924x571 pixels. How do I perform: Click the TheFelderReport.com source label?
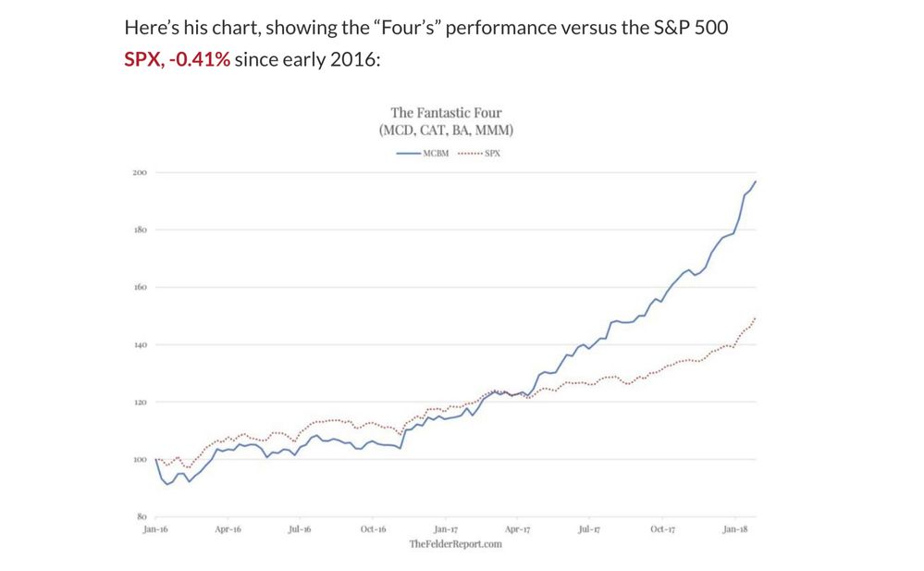click(456, 544)
